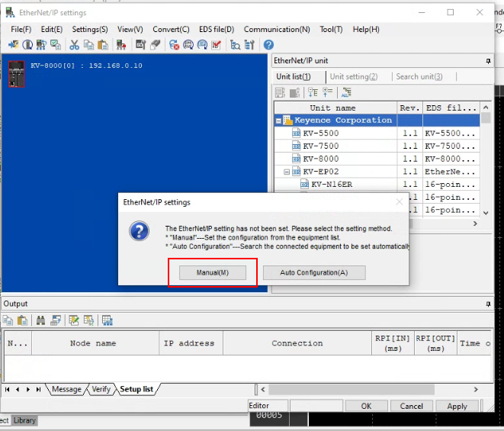This screenshot has height=431, width=504.
Task: Click the red checkmark verify icon
Action: point(217,45)
